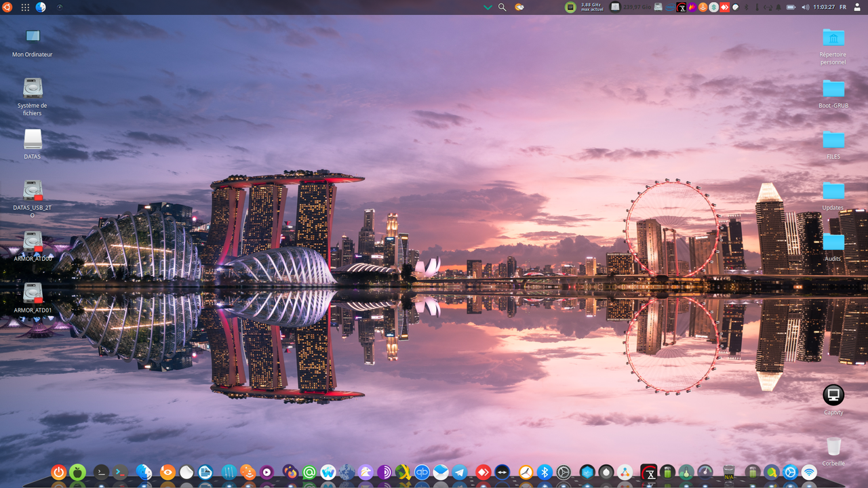Viewport: 868px width, 488px height.
Task: Launch Firefox from the dock
Action: click(x=290, y=472)
